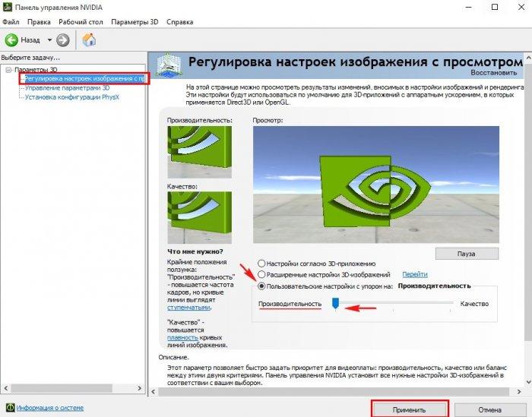This screenshot has width=532, height=417.
Task: Click the 'Пауза' preview button
Action: tap(467, 254)
